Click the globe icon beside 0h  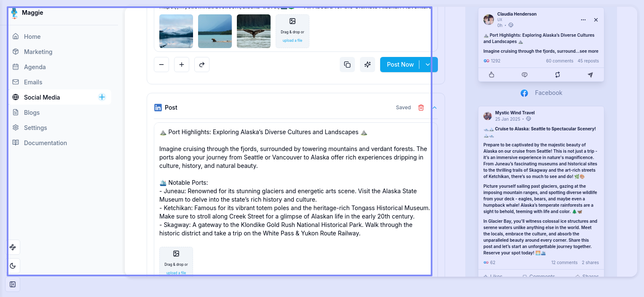click(511, 25)
